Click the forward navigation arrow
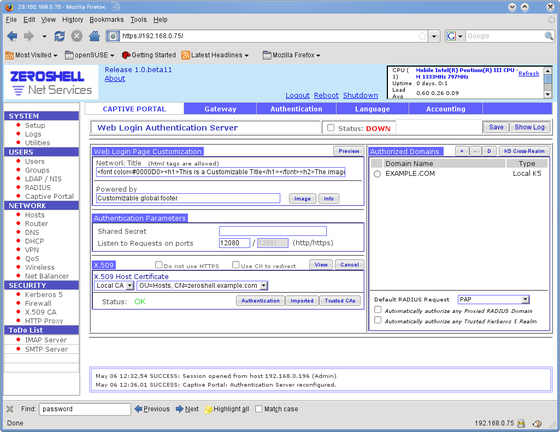This screenshot has height=432, width=560. (x=29, y=36)
